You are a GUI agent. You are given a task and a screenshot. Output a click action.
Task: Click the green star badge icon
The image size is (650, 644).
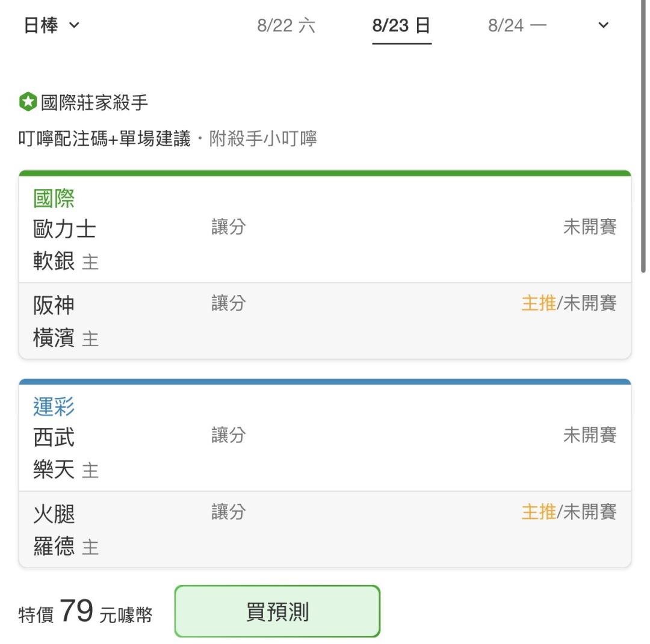pos(28,102)
